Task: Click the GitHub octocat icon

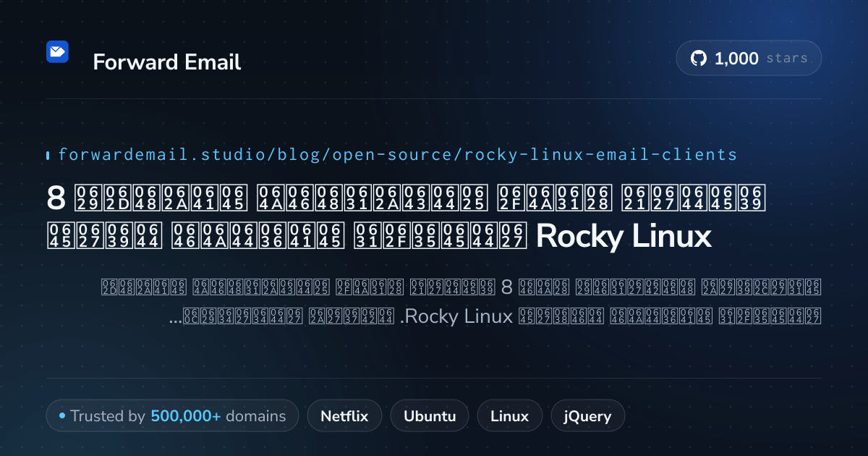Action: click(698, 59)
